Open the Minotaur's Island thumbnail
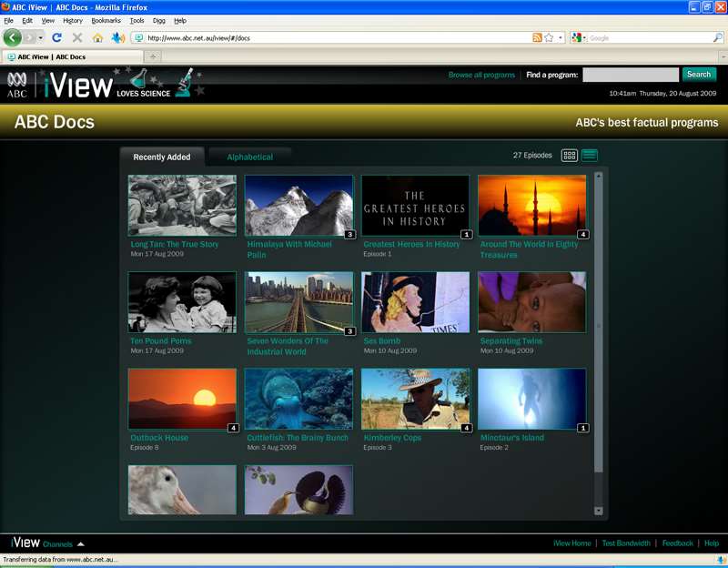Viewport: 728px width, 568px height. point(531,399)
